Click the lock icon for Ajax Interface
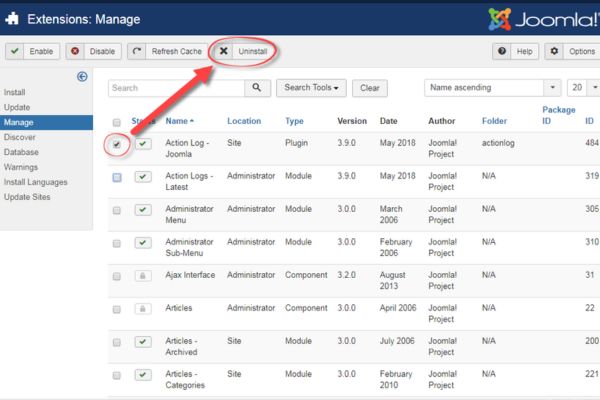The height and width of the screenshot is (400, 600). pos(143,276)
